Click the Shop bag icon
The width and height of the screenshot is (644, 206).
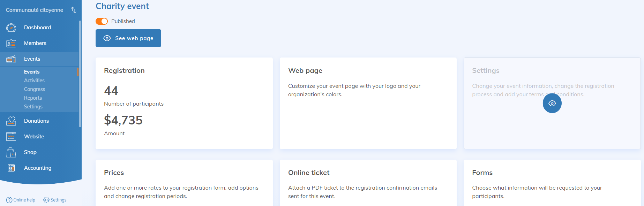point(11,152)
